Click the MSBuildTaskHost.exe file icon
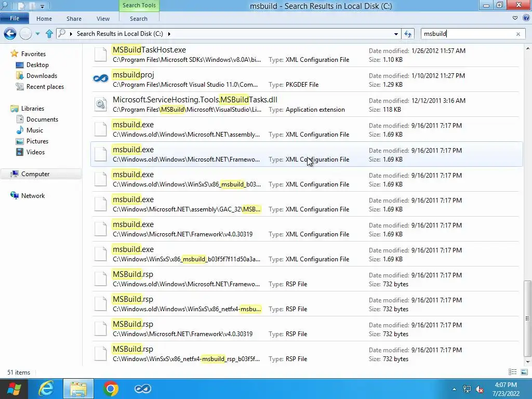This screenshot has height=399, width=532. click(x=101, y=54)
